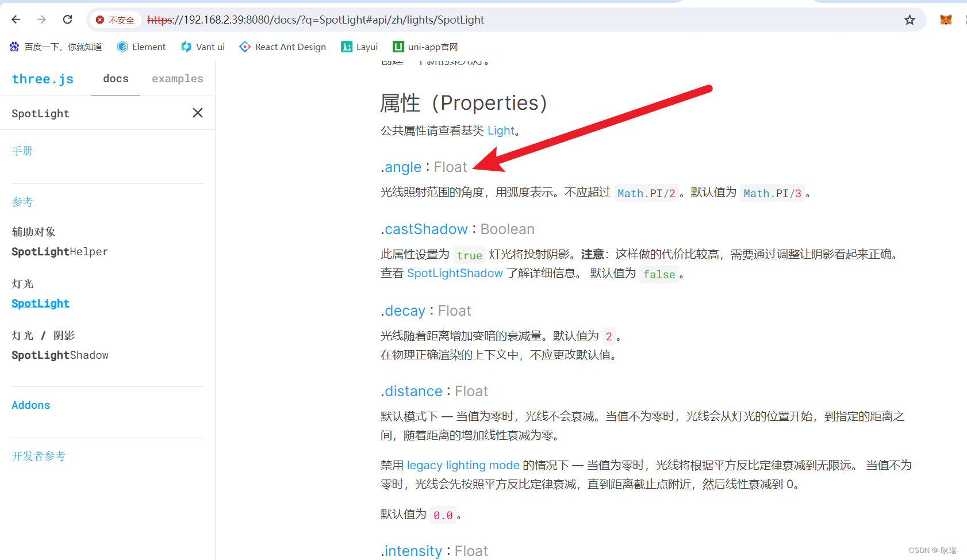967x560 pixels.
Task: Click the 参考 section heading
Action: click(x=22, y=202)
